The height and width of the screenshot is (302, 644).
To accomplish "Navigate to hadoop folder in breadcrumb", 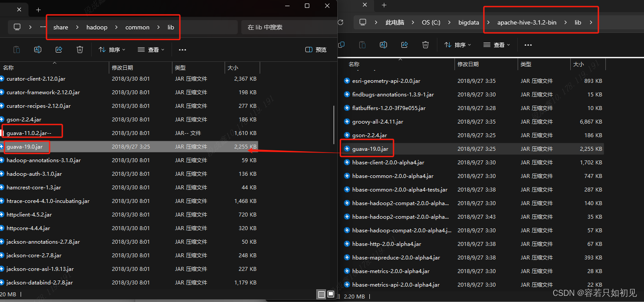I will [x=97, y=27].
